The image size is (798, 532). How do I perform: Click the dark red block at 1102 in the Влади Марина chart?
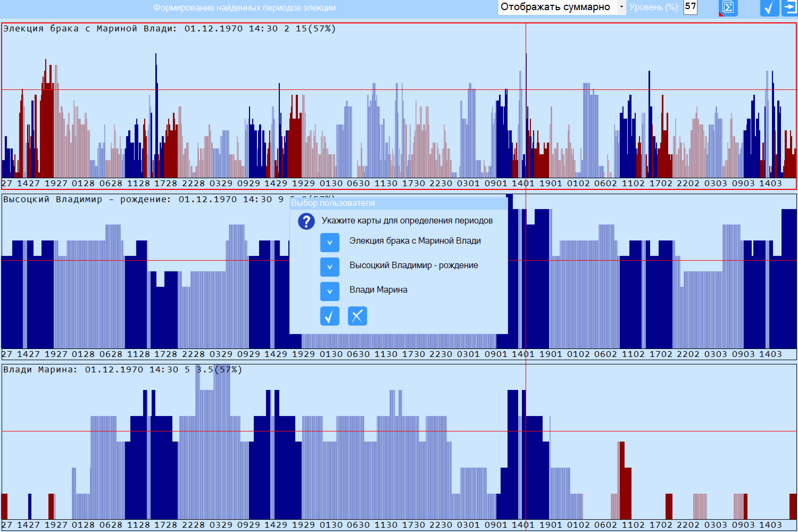pyautogui.click(x=626, y=480)
